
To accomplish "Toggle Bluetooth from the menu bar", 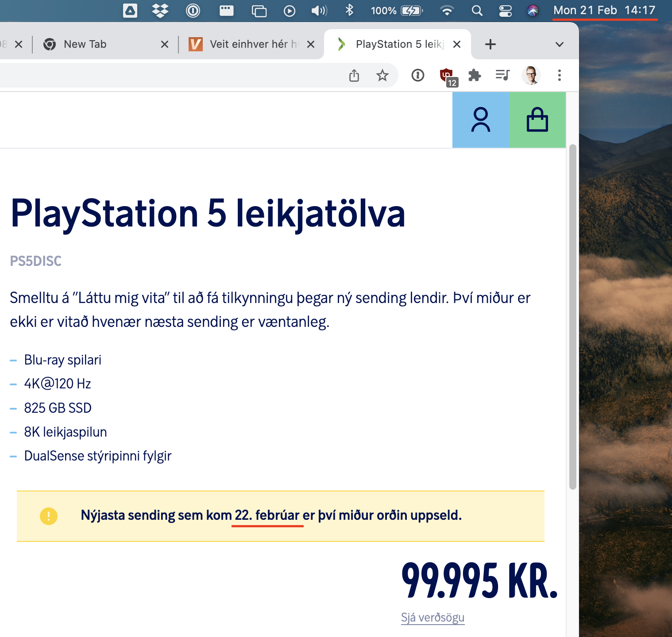I will (349, 10).
